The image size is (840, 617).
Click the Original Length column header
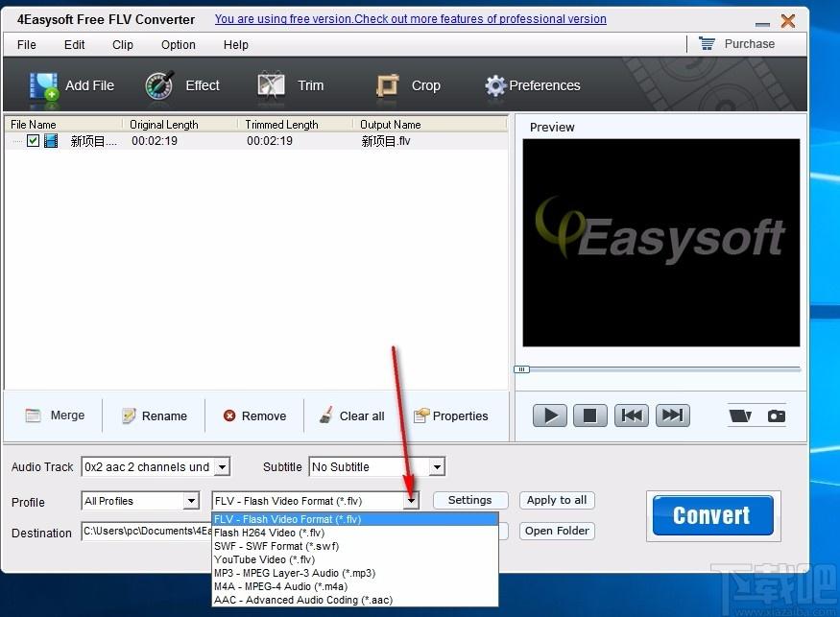[x=180, y=124]
